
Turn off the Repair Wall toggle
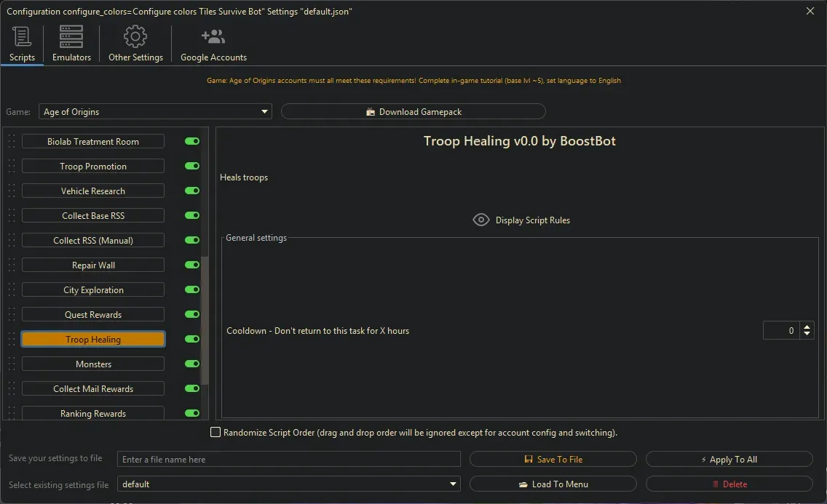(191, 264)
